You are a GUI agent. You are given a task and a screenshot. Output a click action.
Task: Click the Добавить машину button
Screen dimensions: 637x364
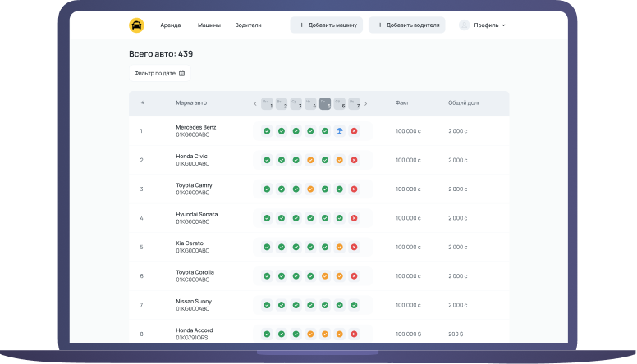click(326, 25)
